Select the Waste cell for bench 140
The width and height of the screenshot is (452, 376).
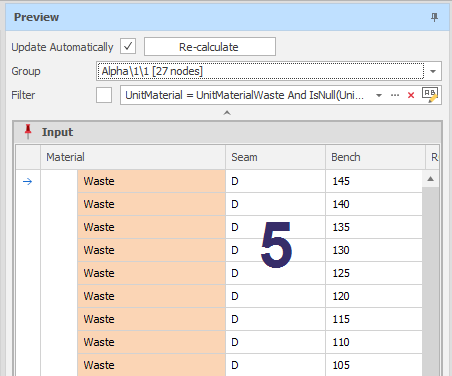point(152,204)
